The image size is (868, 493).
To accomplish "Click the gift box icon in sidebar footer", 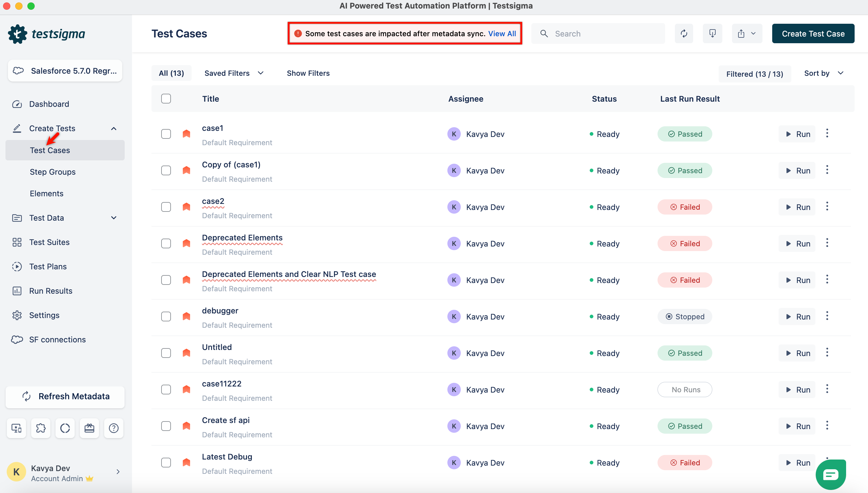I will coord(89,428).
